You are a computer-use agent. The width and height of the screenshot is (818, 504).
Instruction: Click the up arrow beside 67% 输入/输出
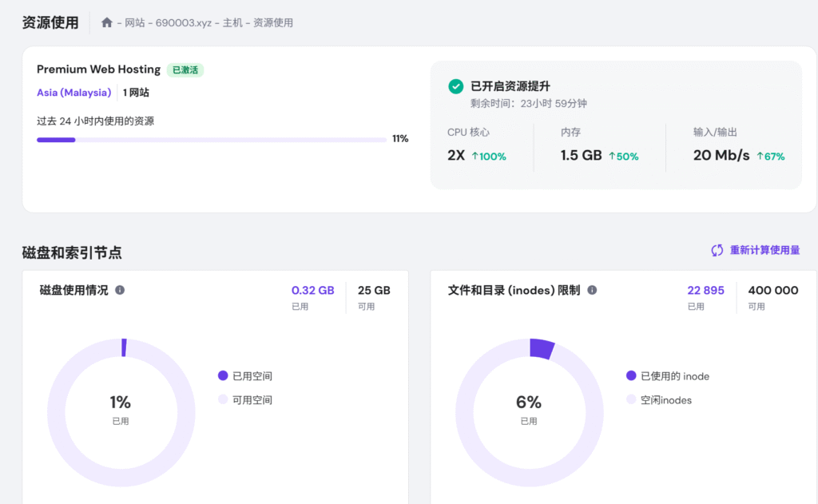(760, 157)
